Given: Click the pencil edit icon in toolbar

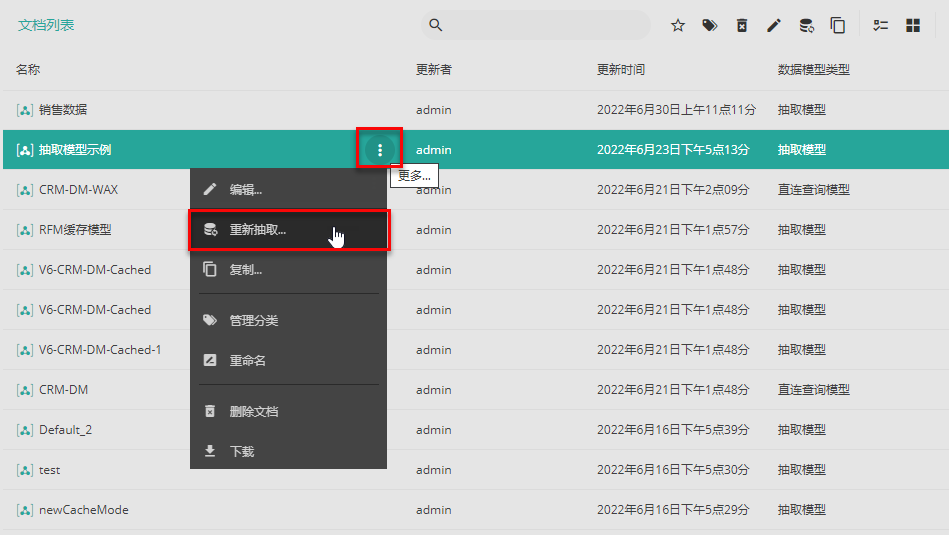Looking at the screenshot, I should (774, 25).
